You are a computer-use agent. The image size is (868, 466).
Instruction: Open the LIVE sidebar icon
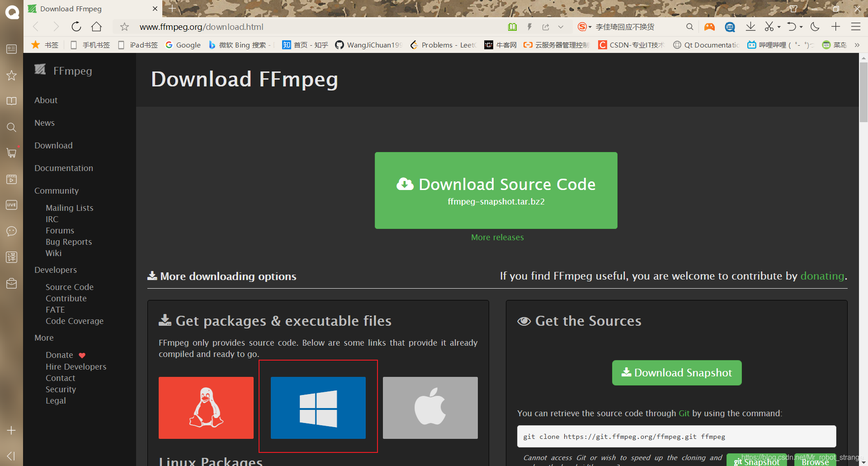pyautogui.click(x=11, y=205)
